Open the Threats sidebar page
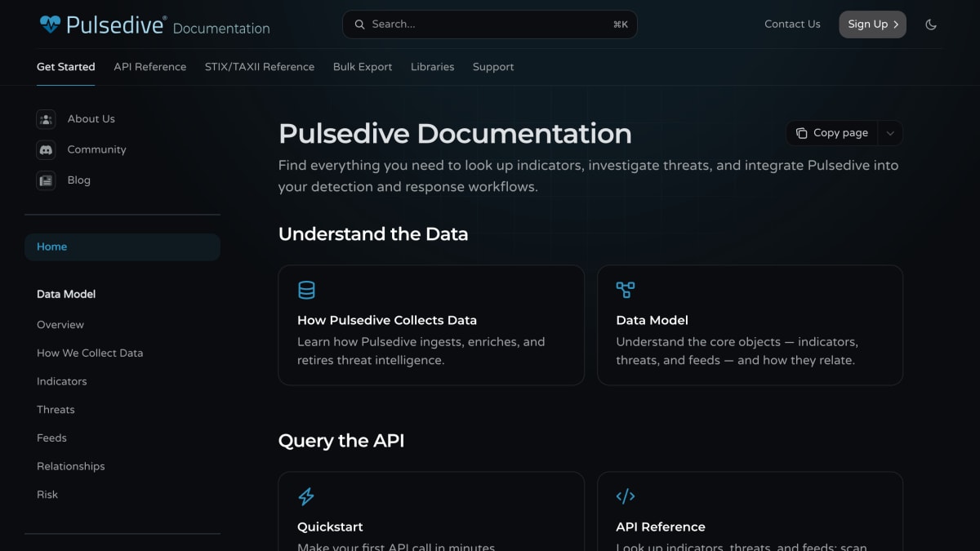Viewport: 980px width, 551px height. pyautogui.click(x=56, y=410)
